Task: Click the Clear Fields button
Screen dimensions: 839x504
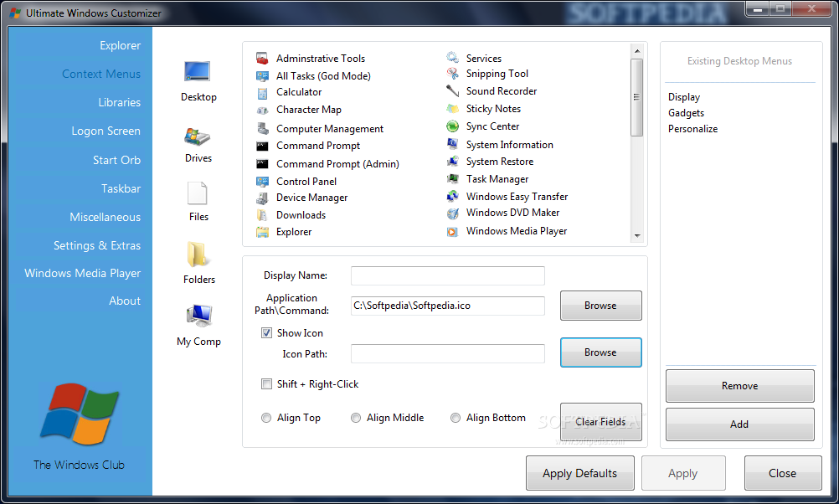Action: pyautogui.click(x=601, y=422)
